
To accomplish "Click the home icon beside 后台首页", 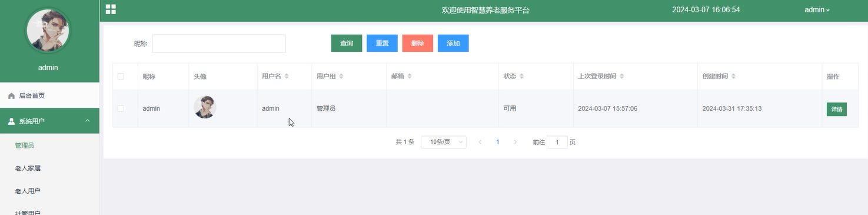I will [11, 95].
